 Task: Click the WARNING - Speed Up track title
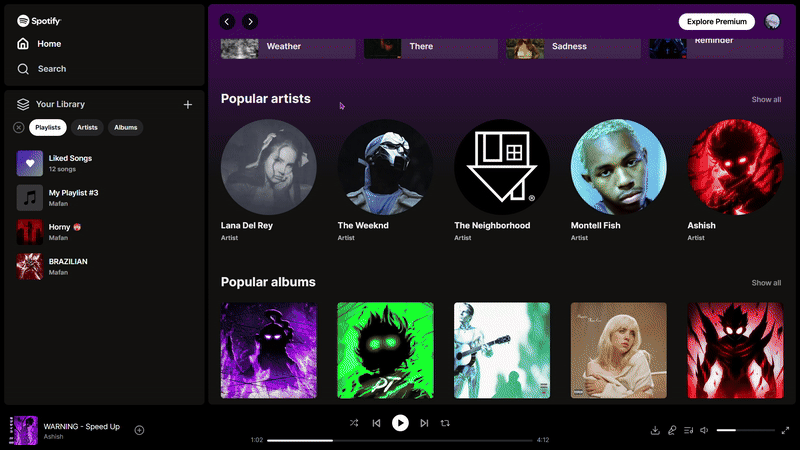click(x=82, y=427)
